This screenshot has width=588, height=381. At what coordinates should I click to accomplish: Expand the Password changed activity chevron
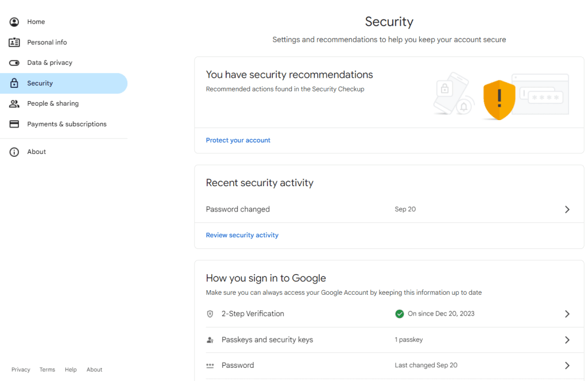pyautogui.click(x=567, y=210)
